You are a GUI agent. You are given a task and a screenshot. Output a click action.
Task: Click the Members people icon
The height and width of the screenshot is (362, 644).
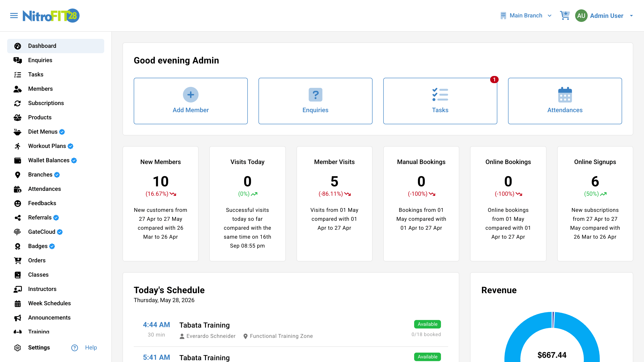(17, 89)
